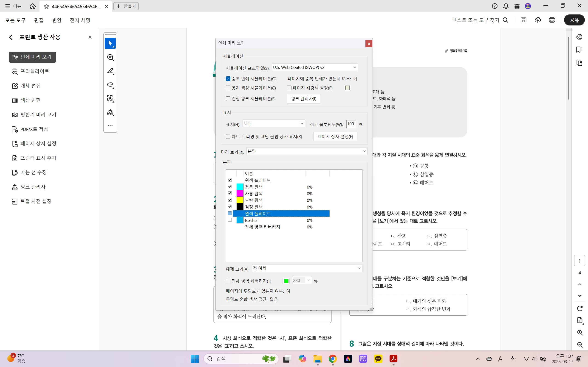Screen dimensions: 588x367
Task: Uncheck the overprint simulation checkbox
Action: [x=228, y=79]
